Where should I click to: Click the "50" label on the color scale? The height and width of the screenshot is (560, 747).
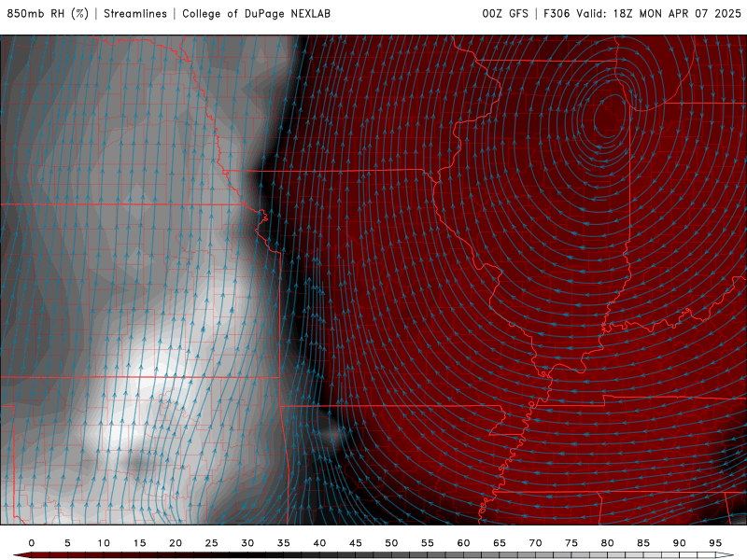[391, 543]
